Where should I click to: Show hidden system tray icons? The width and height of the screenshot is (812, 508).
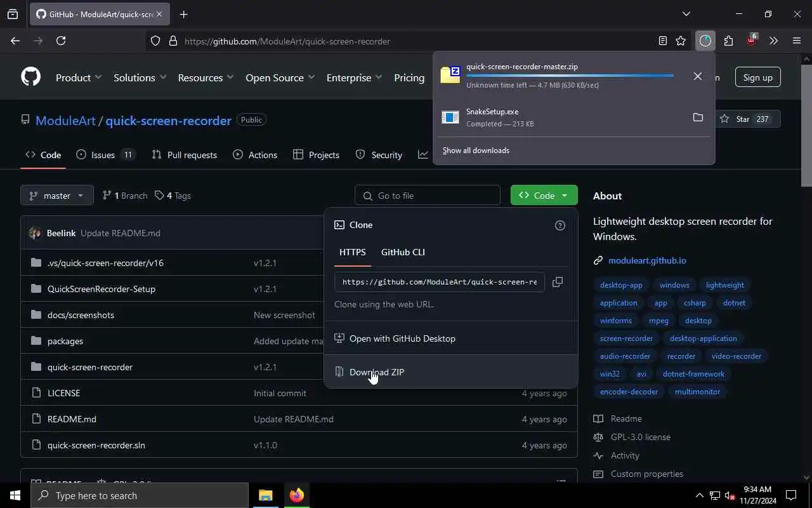point(699,495)
